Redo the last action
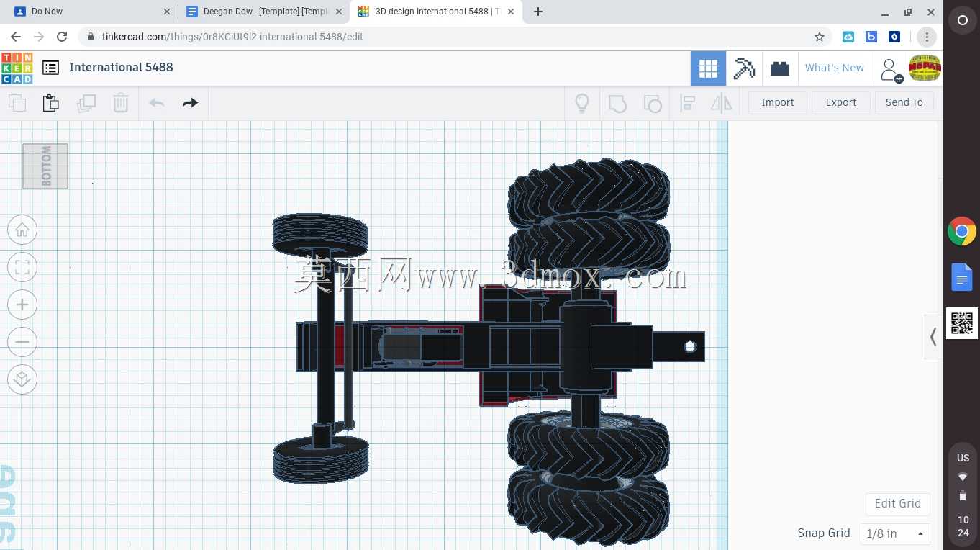Screen dimensions: 980x550 coord(190,103)
